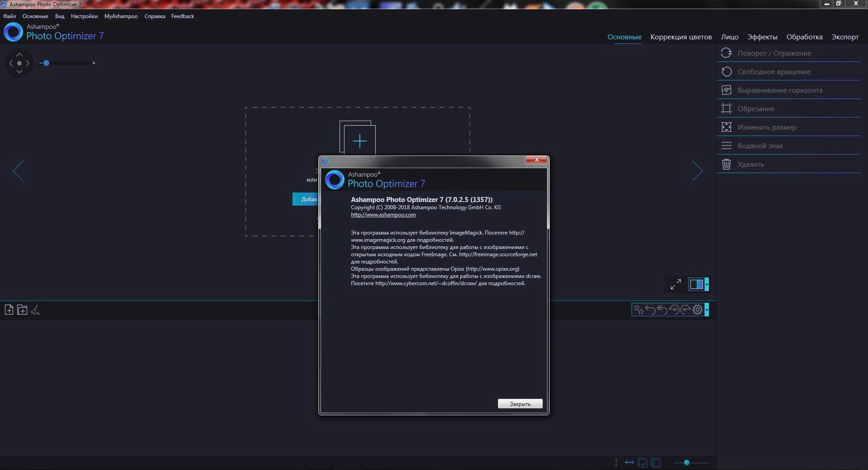
Task: Rotate 90° clockwise icon
Action: [686, 310]
